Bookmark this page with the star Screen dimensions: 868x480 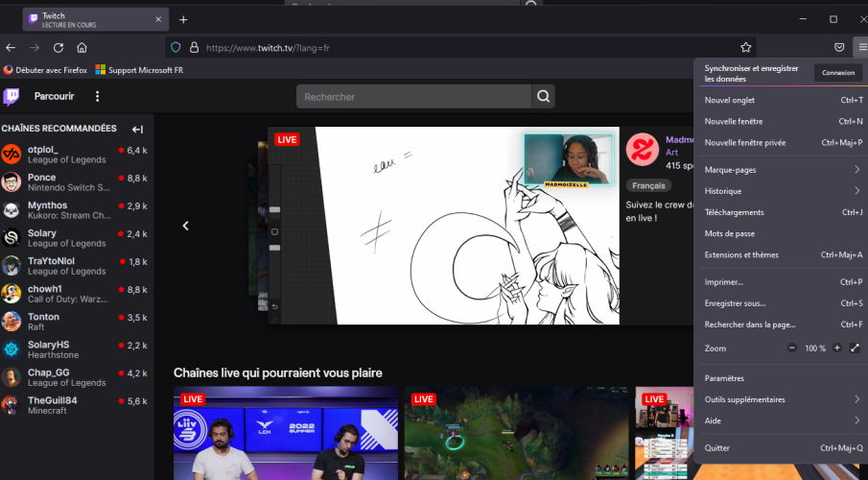(x=745, y=48)
